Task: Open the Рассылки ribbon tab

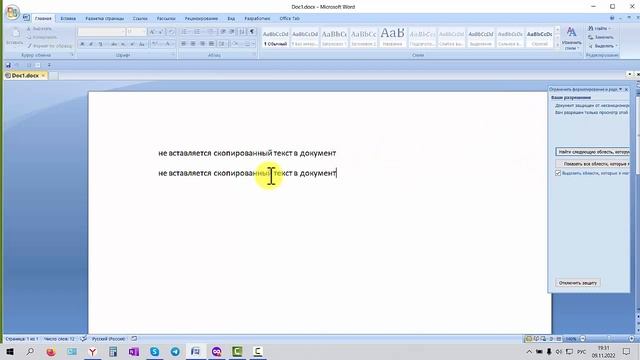Action: tap(166, 18)
